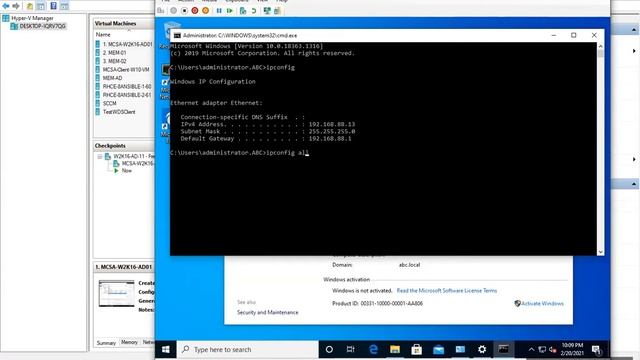Toggle console tree icon in Hyper-V Manager

point(41,6)
